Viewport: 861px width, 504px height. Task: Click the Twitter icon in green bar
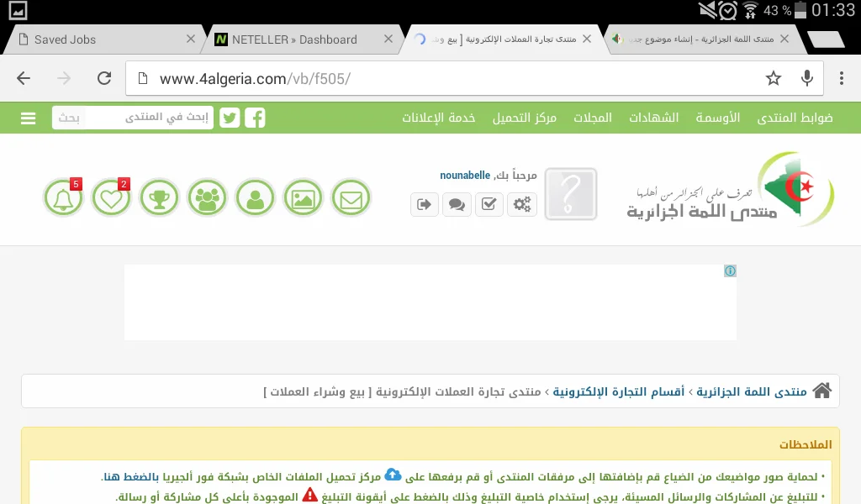tap(230, 118)
